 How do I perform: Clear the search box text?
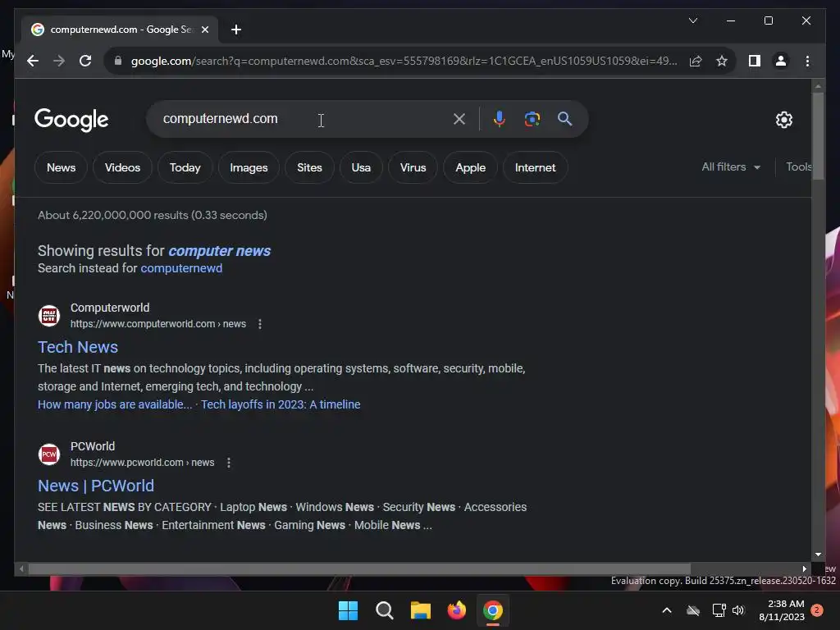[459, 119]
